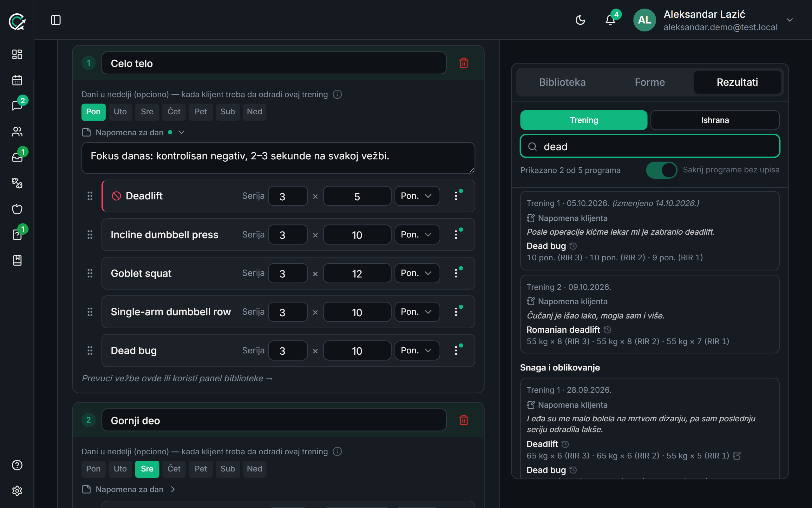Open help question mark in sidebar
This screenshot has width=812, height=508.
pos(17,465)
